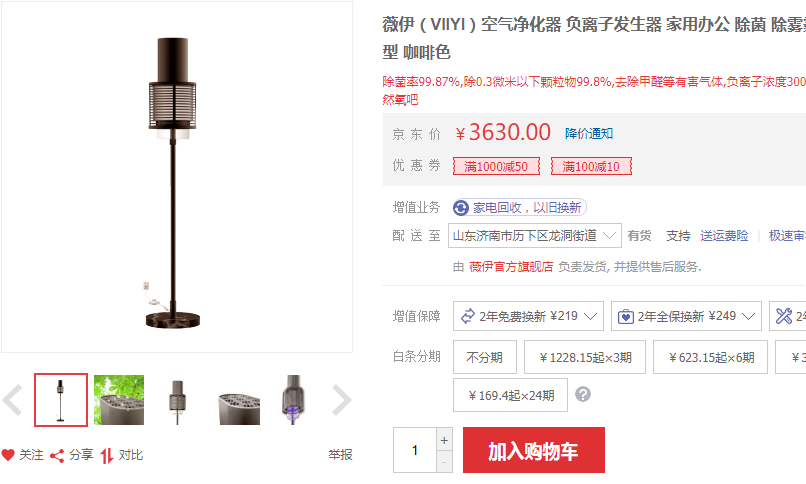Open the delivery address dropdown 山东济南市
Viewport: 806px width, 484px height.
(x=535, y=236)
